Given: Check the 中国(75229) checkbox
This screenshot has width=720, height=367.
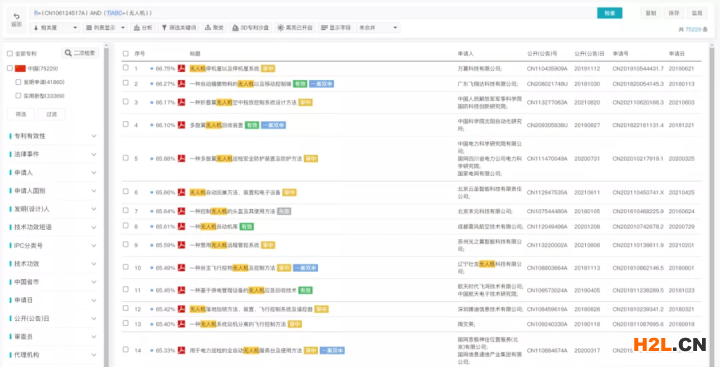Looking at the screenshot, I should point(10,68).
